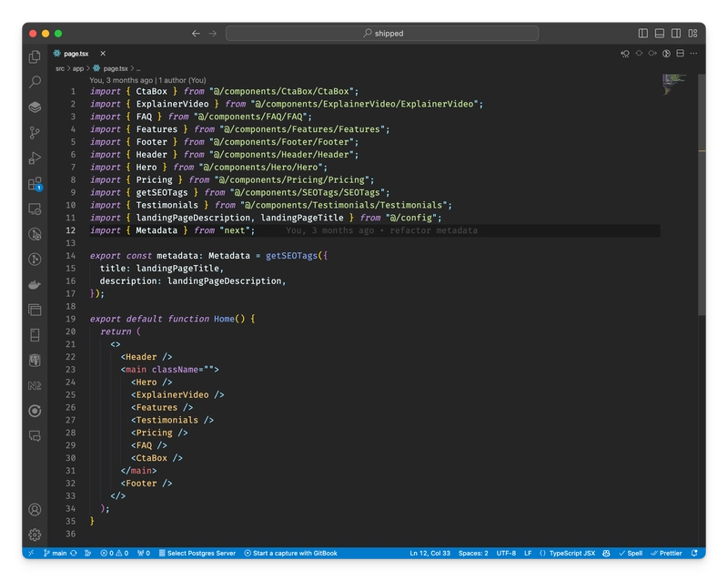The width and height of the screenshot is (728, 581).
Task: Open the notebook icon view in activity bar
Action: (35, 335)
